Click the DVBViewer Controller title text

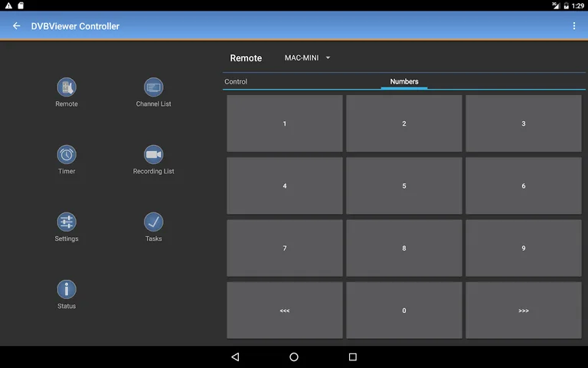pyautogui.click(x=75, y=26)
